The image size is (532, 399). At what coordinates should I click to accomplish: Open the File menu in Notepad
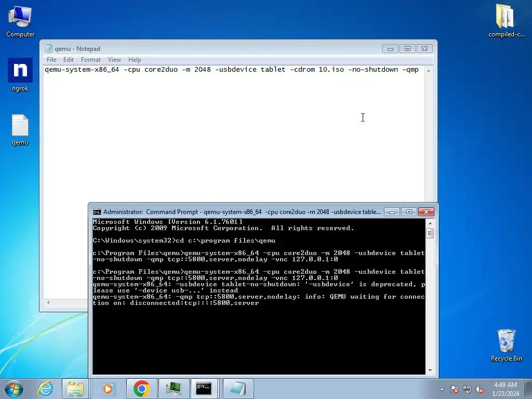click(x=51, y=60)
